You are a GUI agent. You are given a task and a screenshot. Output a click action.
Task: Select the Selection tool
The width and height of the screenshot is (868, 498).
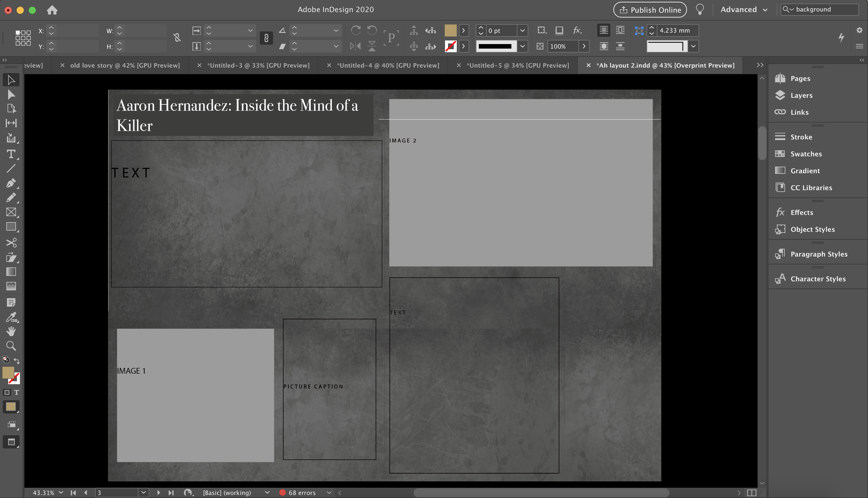(x=11, y=80)
